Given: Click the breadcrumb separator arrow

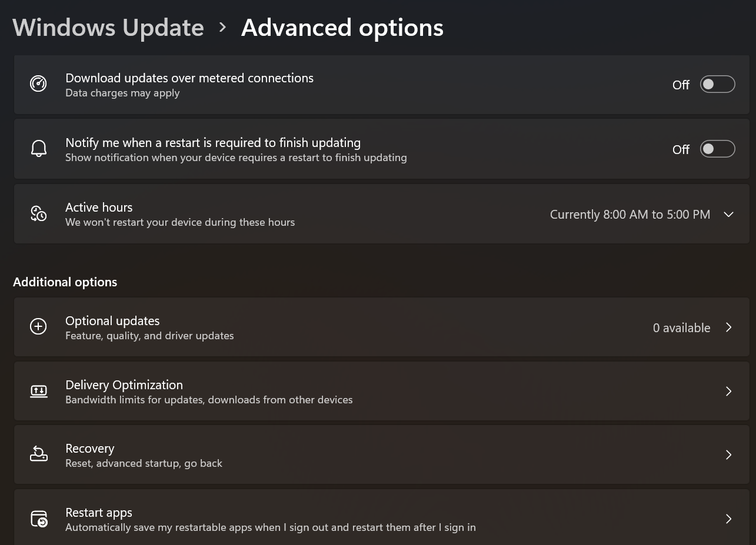Looking at the screenshot, I should point(222,28).
